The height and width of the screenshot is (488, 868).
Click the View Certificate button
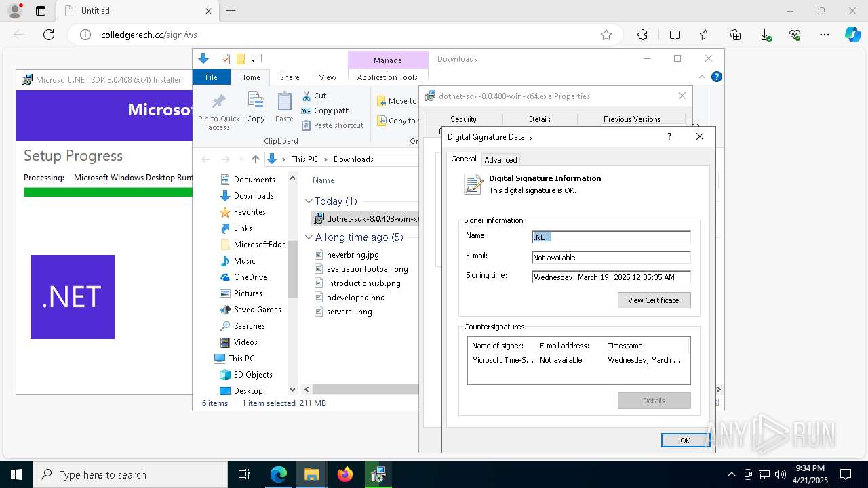coord(654,300)
